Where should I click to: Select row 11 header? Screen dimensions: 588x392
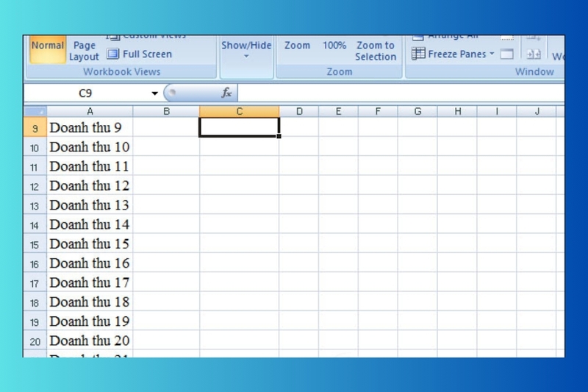[x=35, y=166]
